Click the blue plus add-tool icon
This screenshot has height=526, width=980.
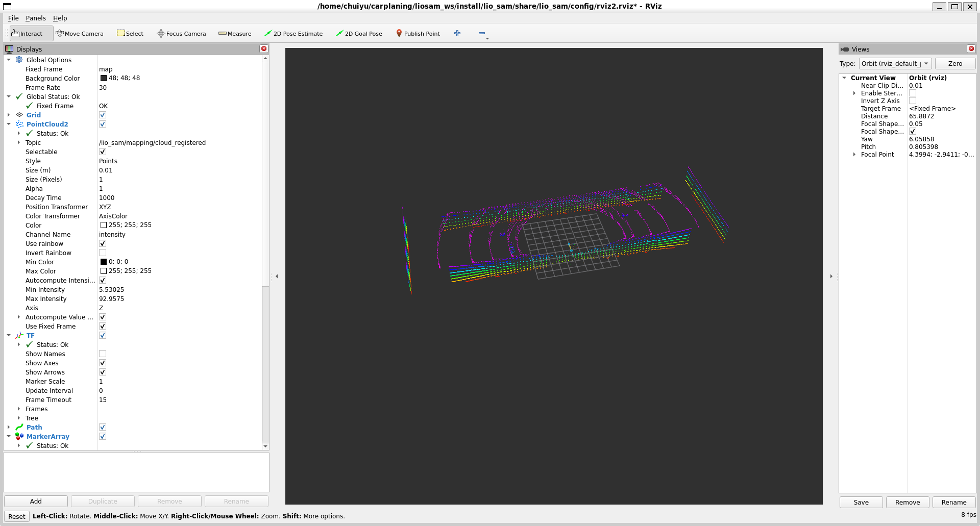(x=457, y=34)
